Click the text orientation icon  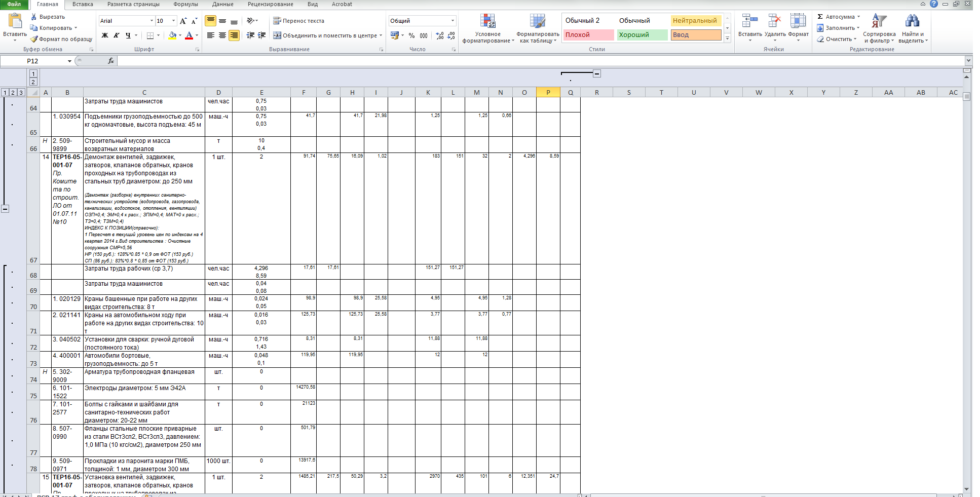point(250,21)
